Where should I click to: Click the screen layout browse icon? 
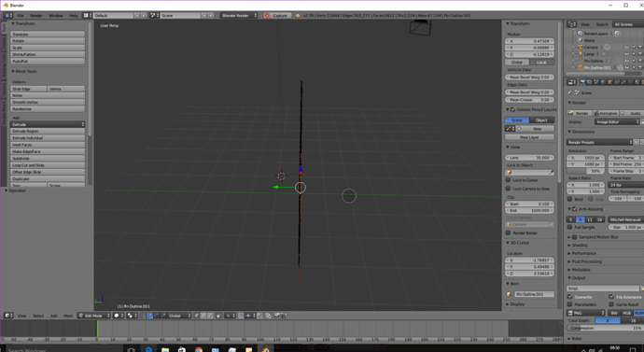click(88, 15)
